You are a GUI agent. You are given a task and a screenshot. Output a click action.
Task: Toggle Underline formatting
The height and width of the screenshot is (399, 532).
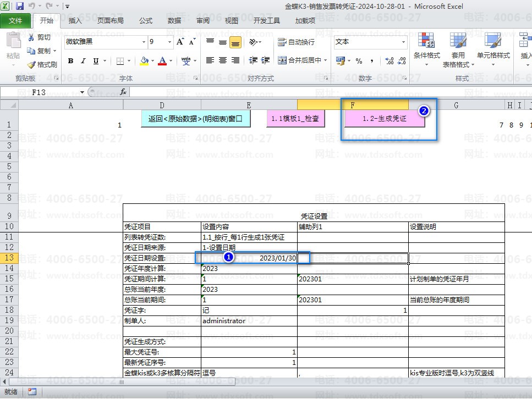[x=96, y=60]
